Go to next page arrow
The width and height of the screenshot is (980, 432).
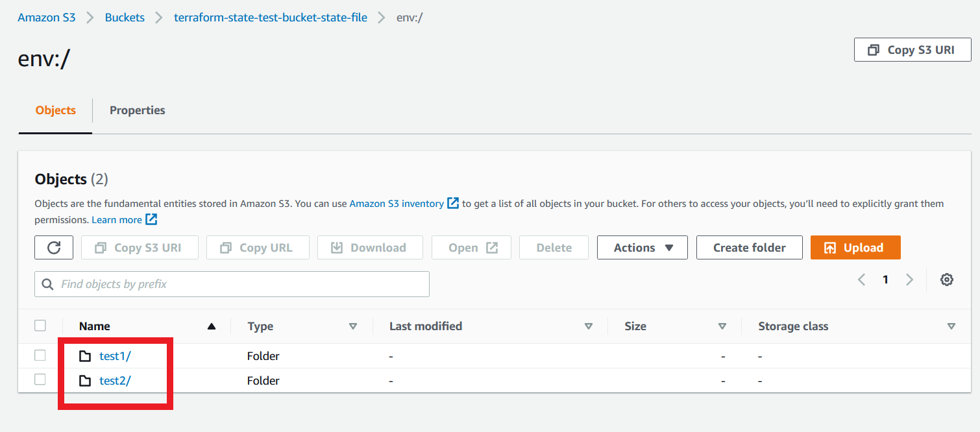tap(909, 280)
